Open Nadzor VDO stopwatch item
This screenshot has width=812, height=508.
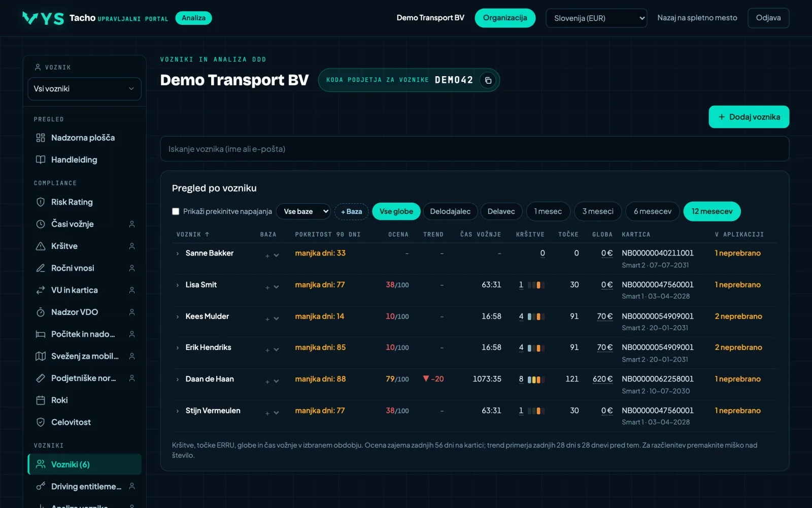(84, 312)
